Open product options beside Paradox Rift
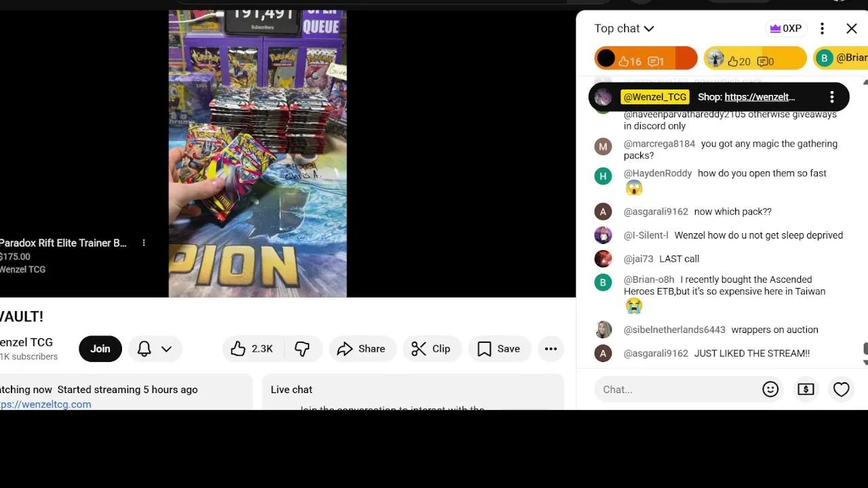Image resolution: width=868 pixels, height=488 pixels. coord(144,243)
